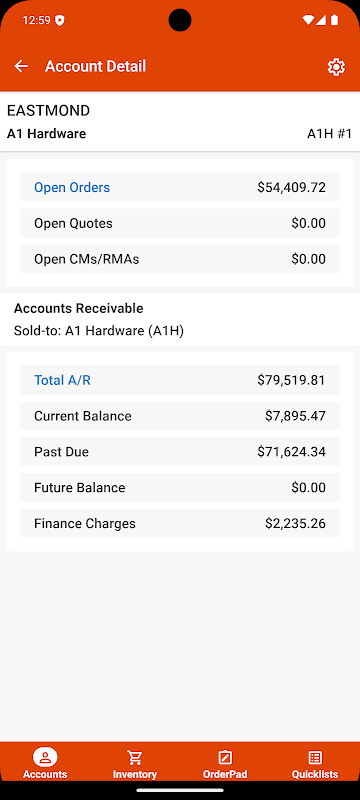Select the Open Quotes row

[x=180, y=223]
